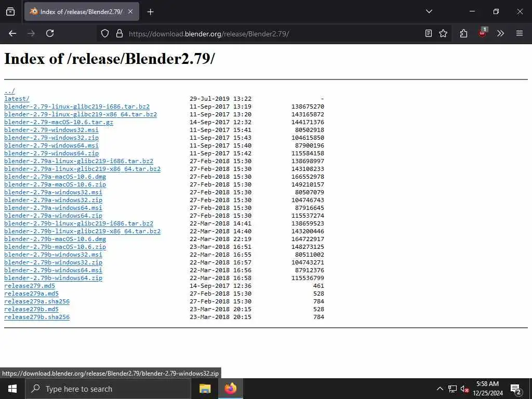532x399 pixels.
Task: Download blender-2.79a-linux-glibc219-i686.tar.bz2
Action: coord(79,161)
